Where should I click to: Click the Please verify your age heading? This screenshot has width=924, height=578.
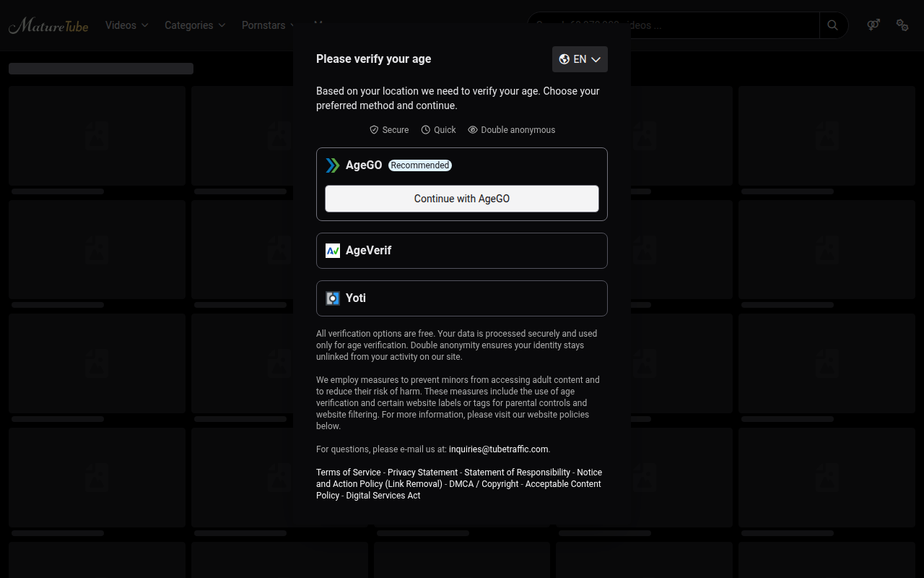point(373,59)
